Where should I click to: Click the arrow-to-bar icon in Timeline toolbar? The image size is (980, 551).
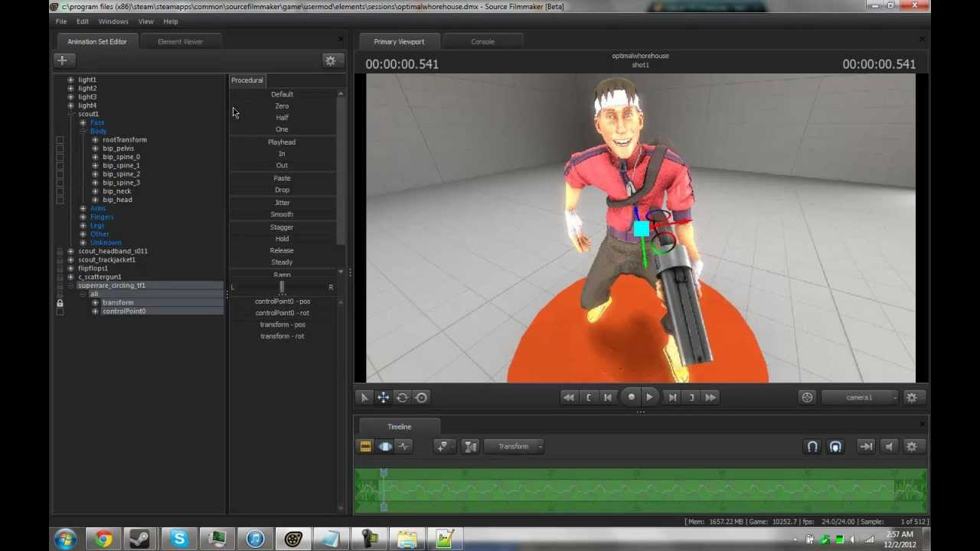(x=866, y=446)
